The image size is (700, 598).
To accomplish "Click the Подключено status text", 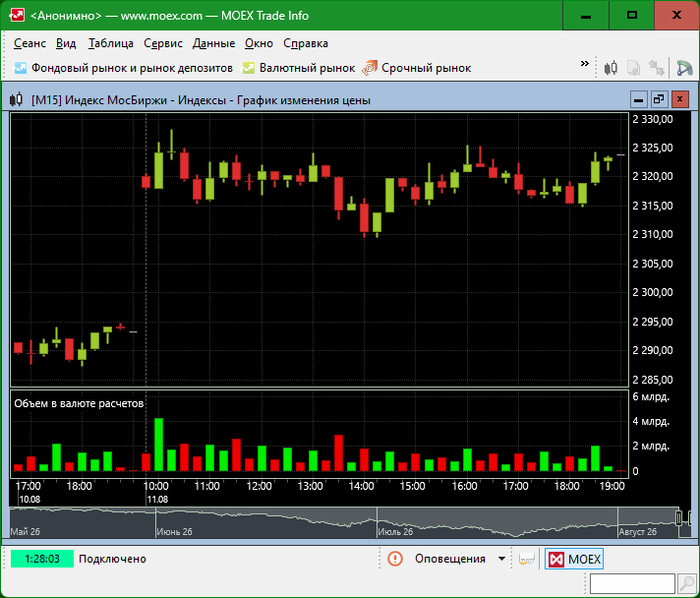I will (112, 559).
